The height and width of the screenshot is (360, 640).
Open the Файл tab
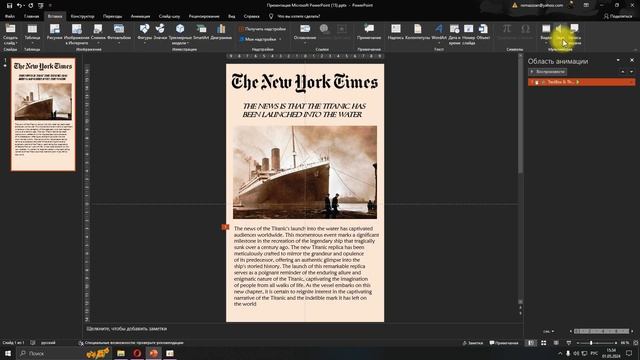point(10,16)
